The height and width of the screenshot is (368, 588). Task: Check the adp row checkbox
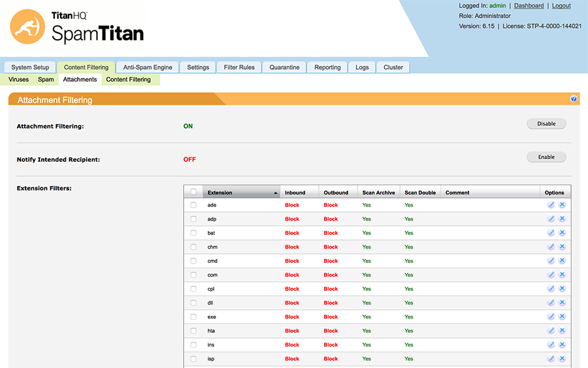[x=193, y=219]
